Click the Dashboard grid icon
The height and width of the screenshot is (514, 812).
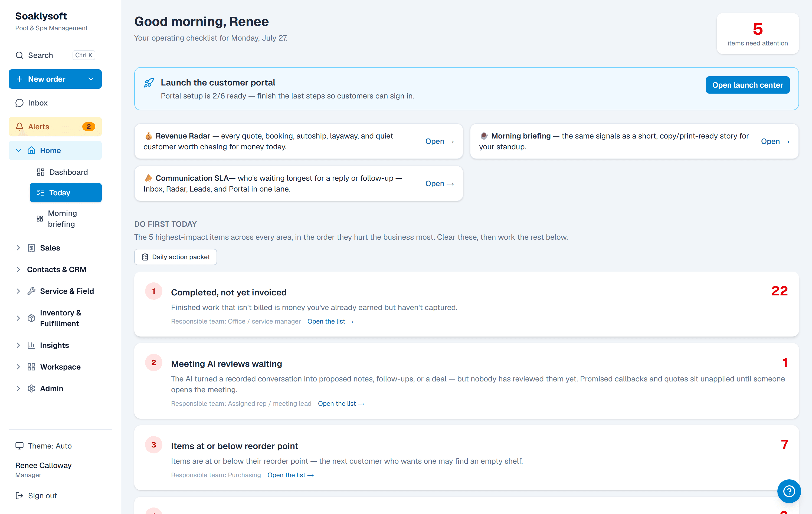point(41,172)
